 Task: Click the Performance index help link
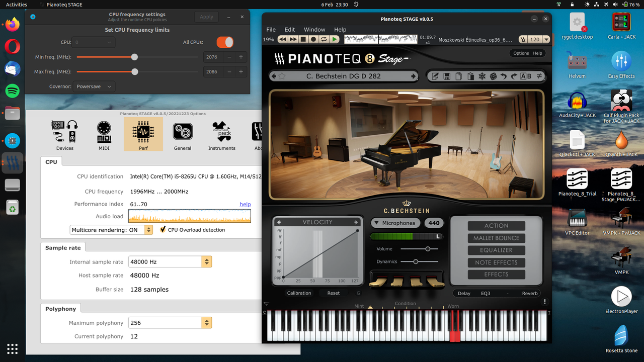tap(245, 204)
